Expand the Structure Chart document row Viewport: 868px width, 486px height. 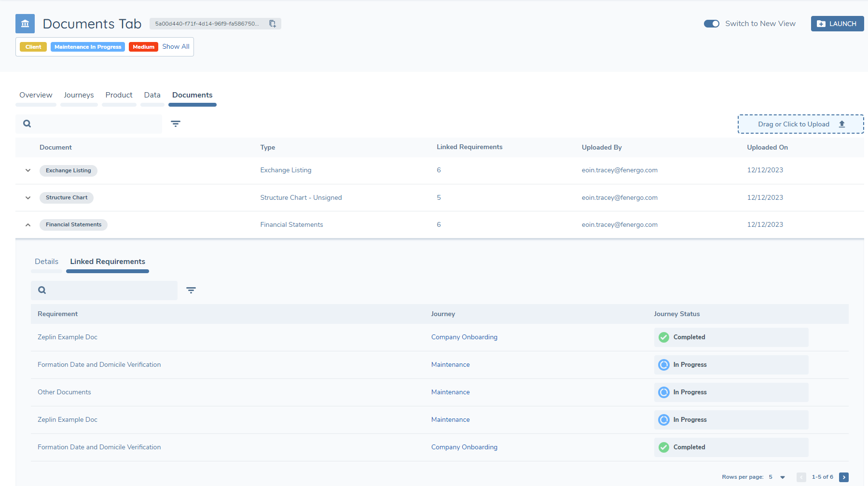pyautogui.click(x=28, y=198)
